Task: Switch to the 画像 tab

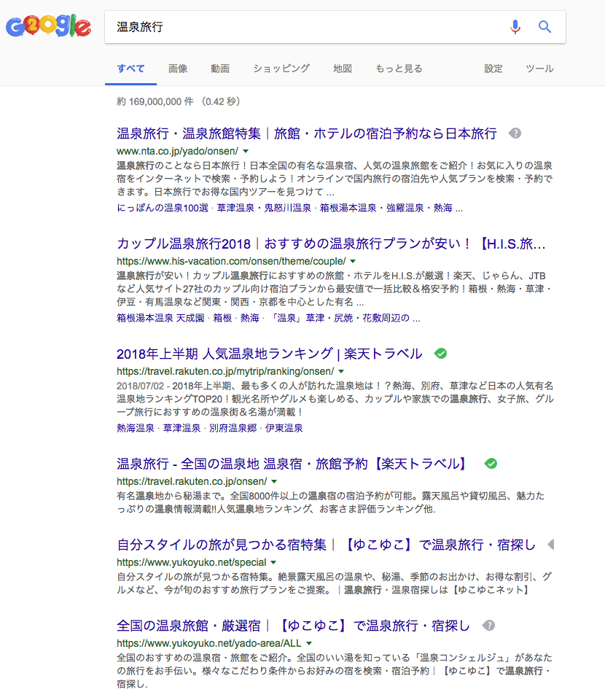Action: [178, 68]
